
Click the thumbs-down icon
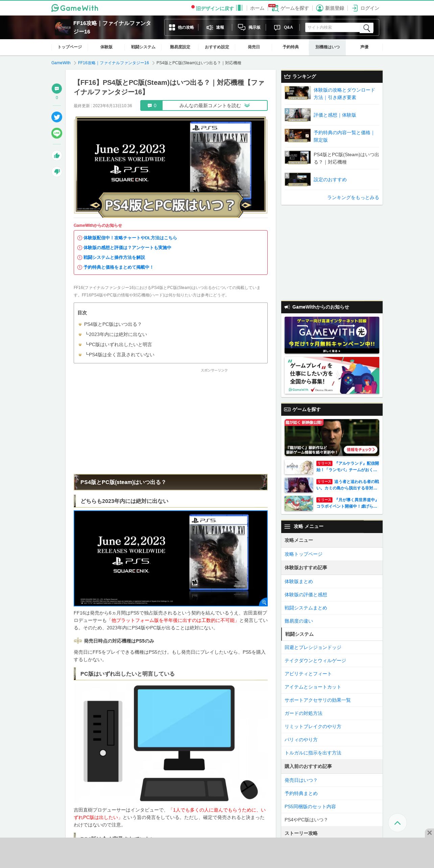tap(57, 171)
